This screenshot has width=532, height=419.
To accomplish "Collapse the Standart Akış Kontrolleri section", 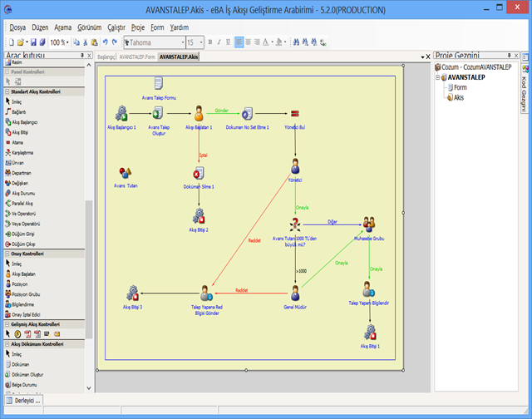I will coord(7,91).
